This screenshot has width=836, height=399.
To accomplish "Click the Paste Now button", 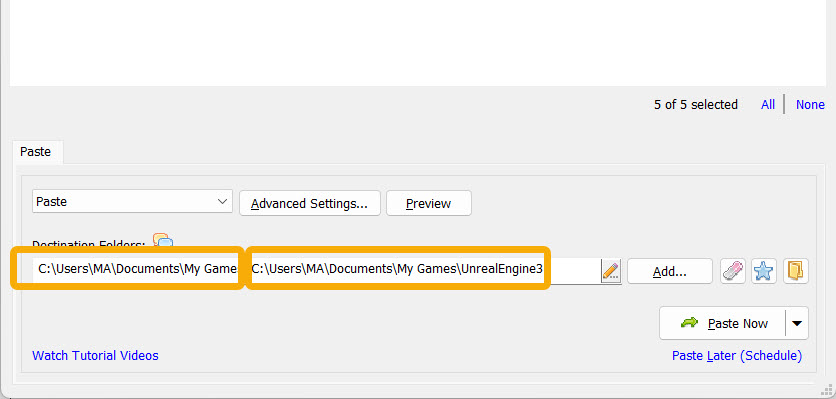I will pos(722,323).
